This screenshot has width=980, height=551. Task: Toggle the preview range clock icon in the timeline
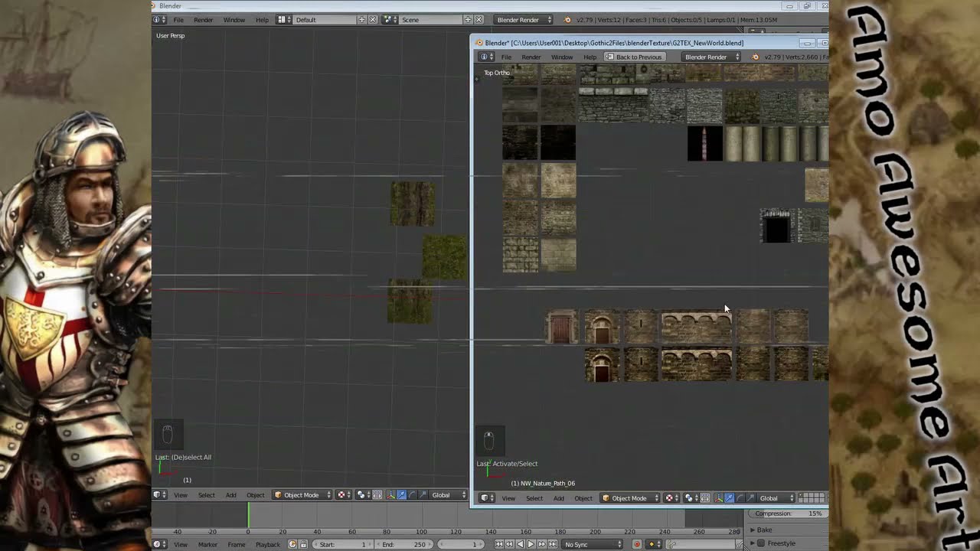(292, 545)
